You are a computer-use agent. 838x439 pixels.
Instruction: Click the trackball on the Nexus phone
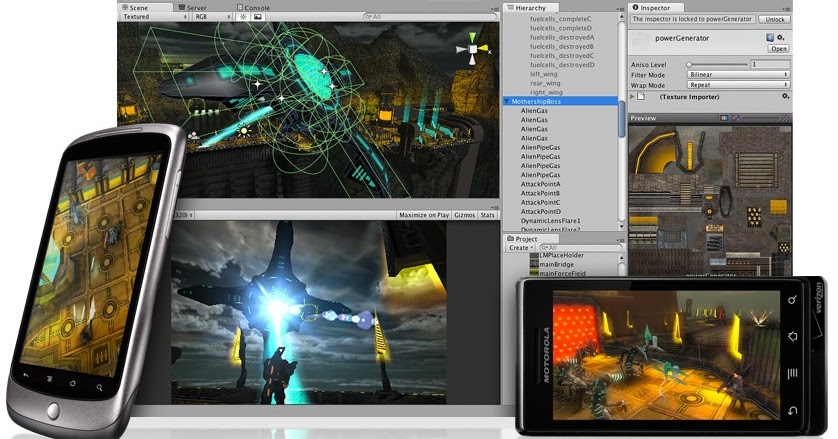click(53, 411)
